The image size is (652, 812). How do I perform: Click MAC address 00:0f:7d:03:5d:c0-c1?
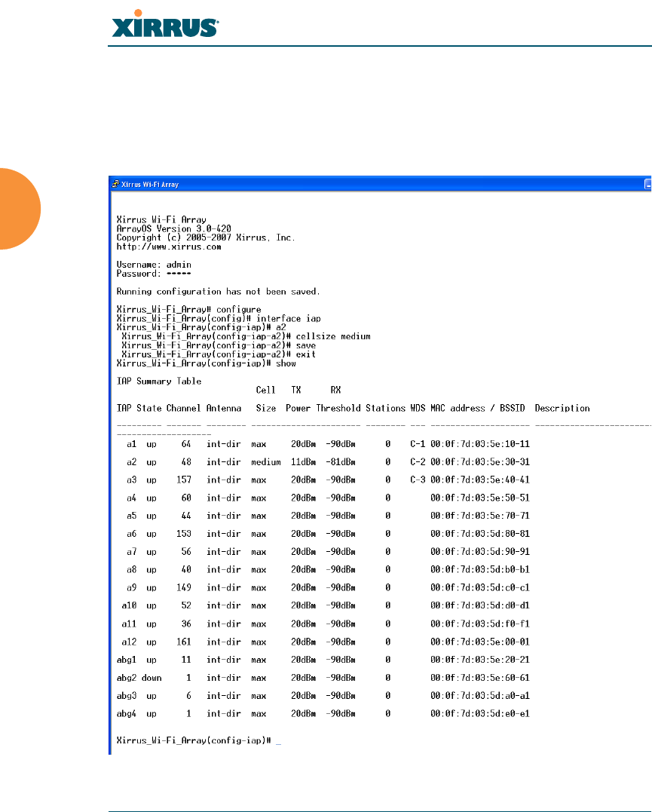click(x=480, y=588)
